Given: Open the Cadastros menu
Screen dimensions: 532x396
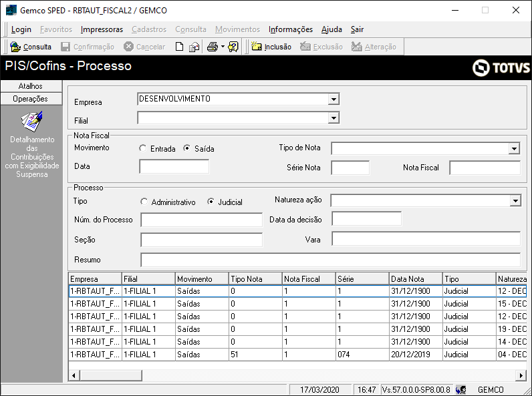Looking at the screenshot, I should point(149,29).
